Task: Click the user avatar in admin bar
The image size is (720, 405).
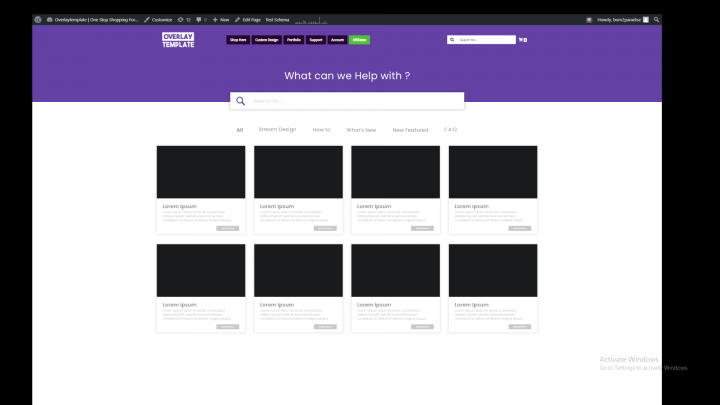Action: point(646,19)
